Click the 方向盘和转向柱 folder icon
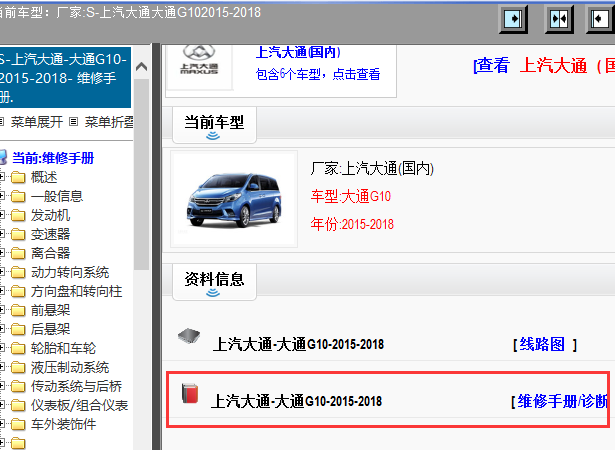615x450 pixels. (18, 291)
